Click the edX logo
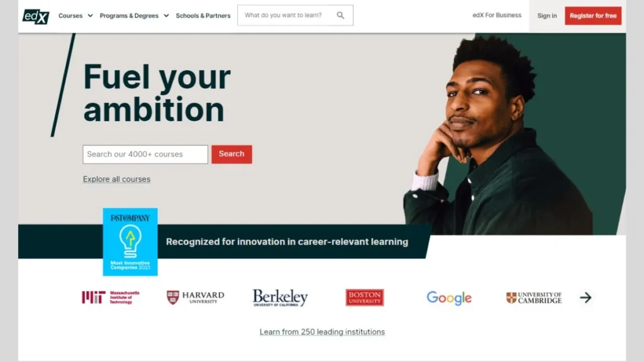 pos(36,16)
